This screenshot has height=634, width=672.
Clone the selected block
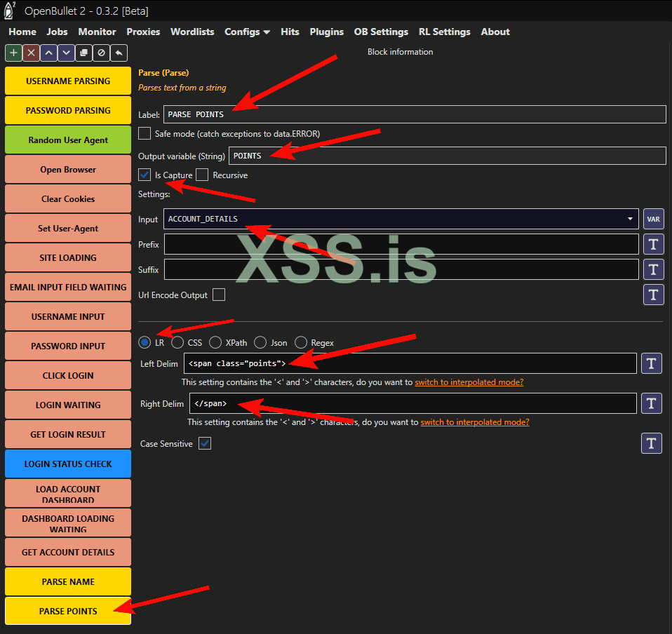[x=84, y=53]
